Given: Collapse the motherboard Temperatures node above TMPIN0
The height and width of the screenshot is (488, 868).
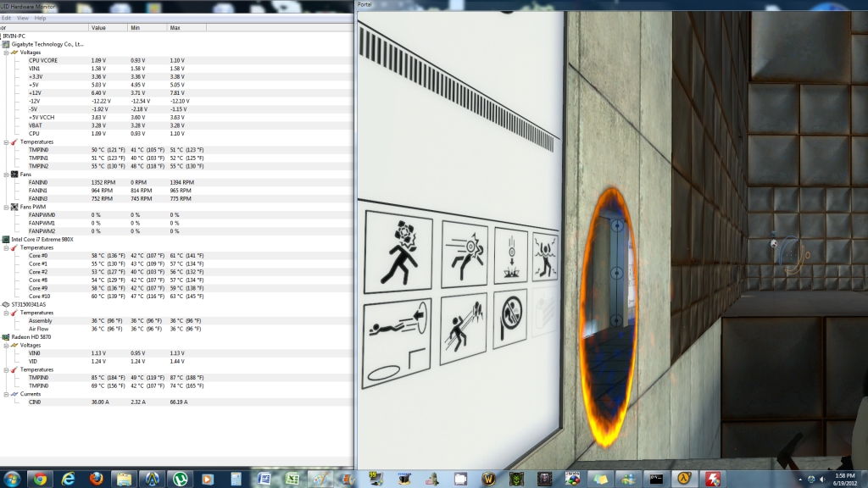Looking at the screenshot, I should (x=6, y=142).
